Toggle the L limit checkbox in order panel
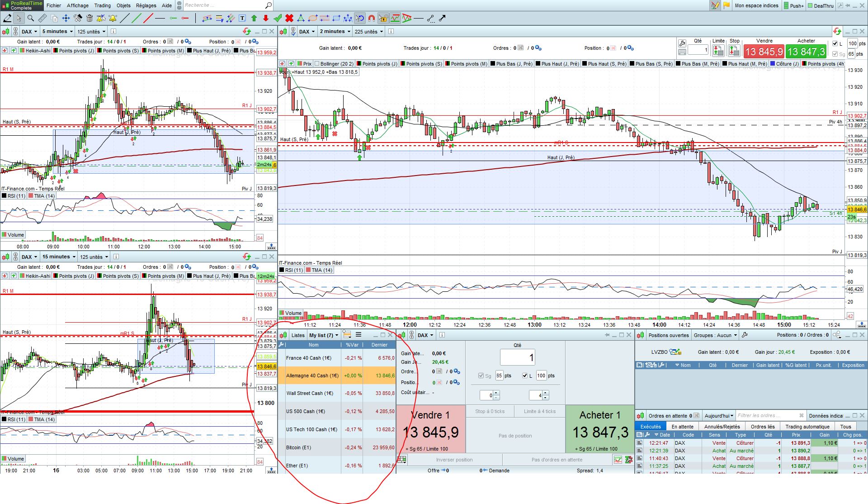Viewport: 868px width, 504px height. pos(525,376)
